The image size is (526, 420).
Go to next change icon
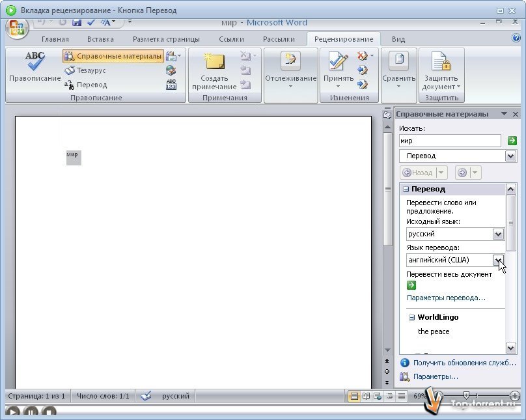coord(363,85)
